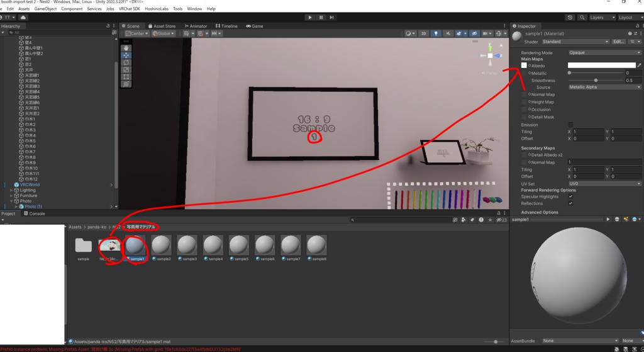Open the Layout dropdown
The width and height of the screenshot is (644, 352).
(x=630, y=17)
